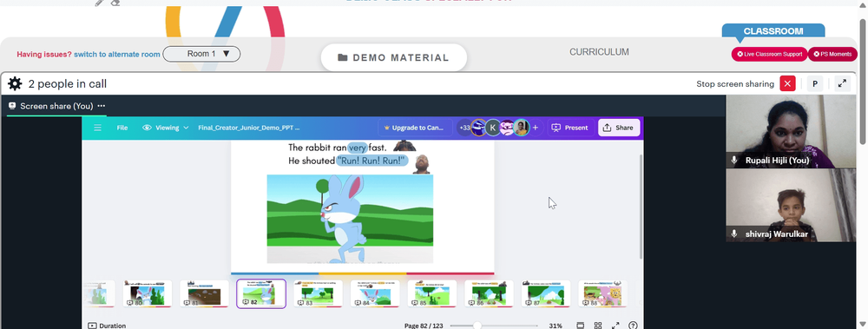Click Upgrade to Canva crown button

click(x=415, y=128)
